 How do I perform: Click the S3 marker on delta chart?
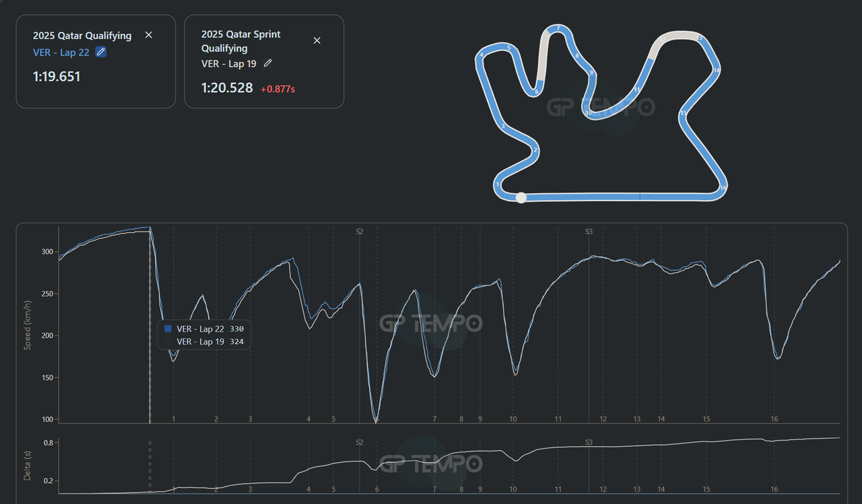(589, 442)
